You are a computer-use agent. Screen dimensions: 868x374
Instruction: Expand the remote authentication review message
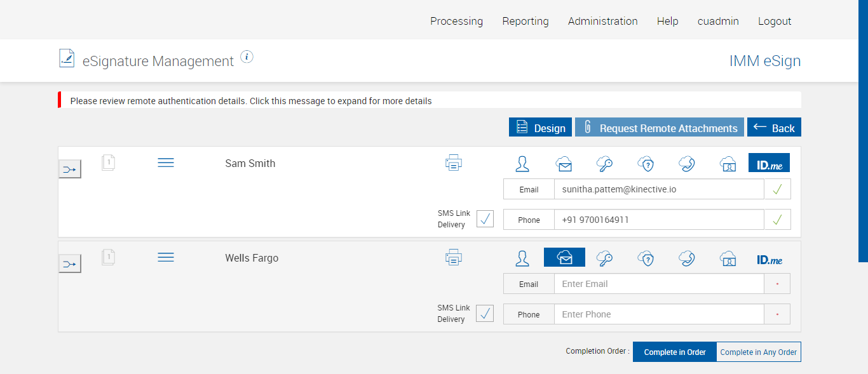click(251, 101)
